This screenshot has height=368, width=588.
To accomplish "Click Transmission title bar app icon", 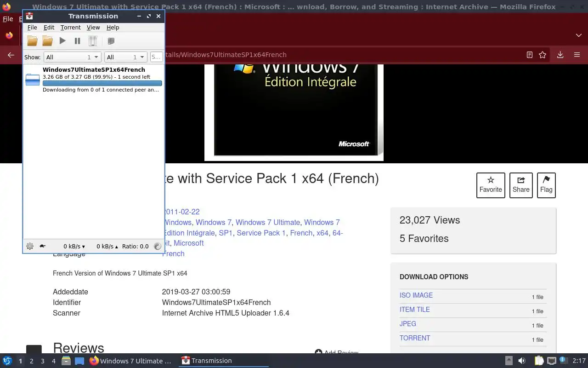I will (x=29, y=16).
